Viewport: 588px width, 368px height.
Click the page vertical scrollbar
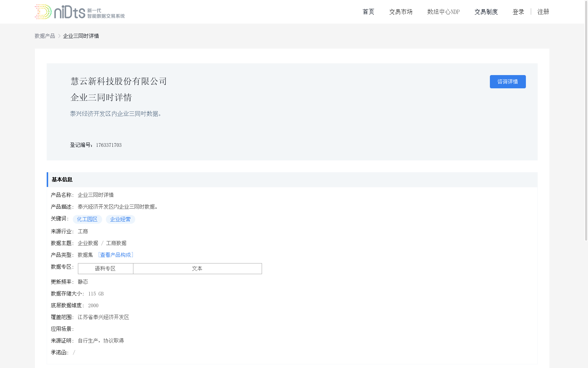[x=586, y=121]
